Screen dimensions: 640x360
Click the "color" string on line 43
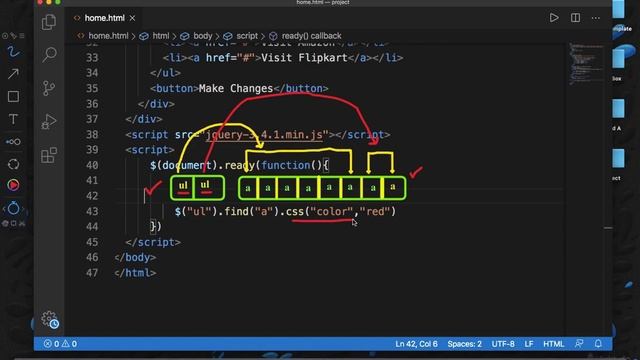[x=331, y=211]
